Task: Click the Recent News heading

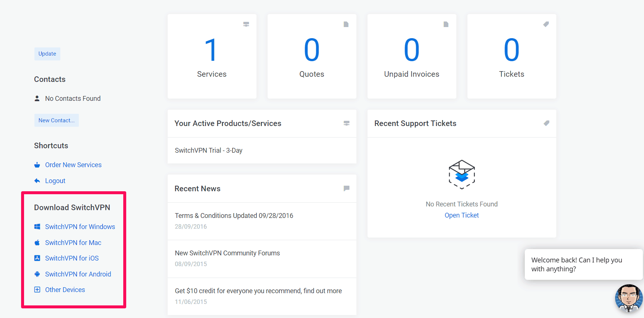Action: pos(198,188)
